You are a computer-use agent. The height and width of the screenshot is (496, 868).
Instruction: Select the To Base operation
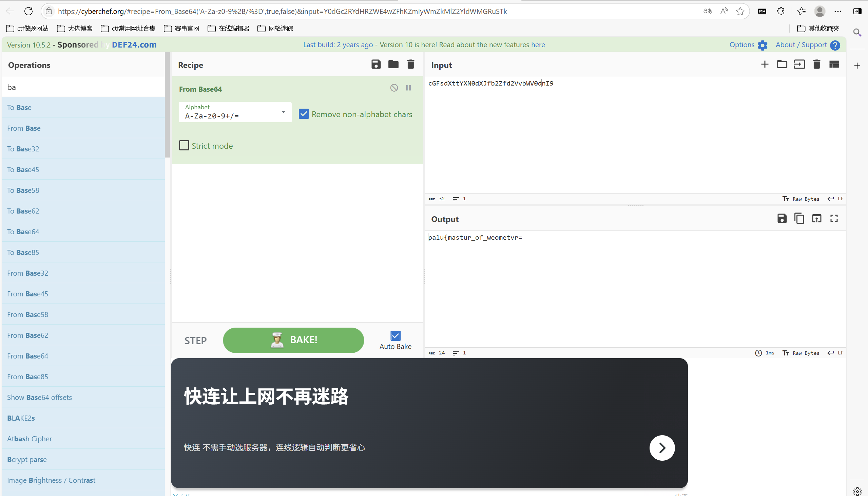(x=83, y=107)
